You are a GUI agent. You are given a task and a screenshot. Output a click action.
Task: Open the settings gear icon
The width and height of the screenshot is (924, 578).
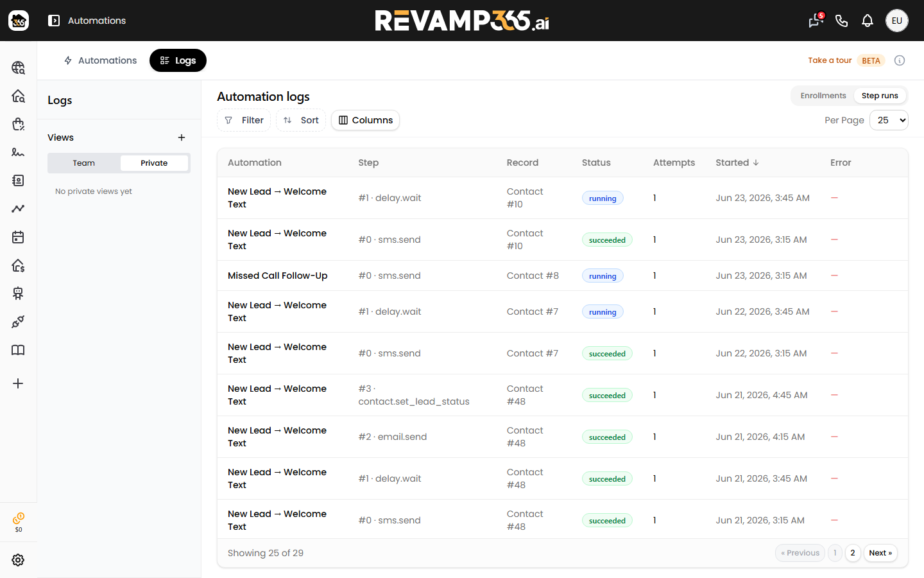pyautogui.click(x=18, y=560)
